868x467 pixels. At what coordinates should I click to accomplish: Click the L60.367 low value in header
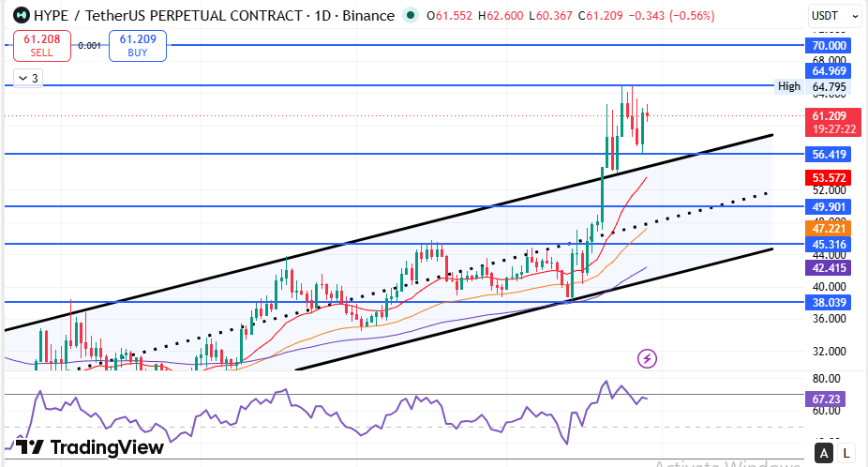point(550,16)
